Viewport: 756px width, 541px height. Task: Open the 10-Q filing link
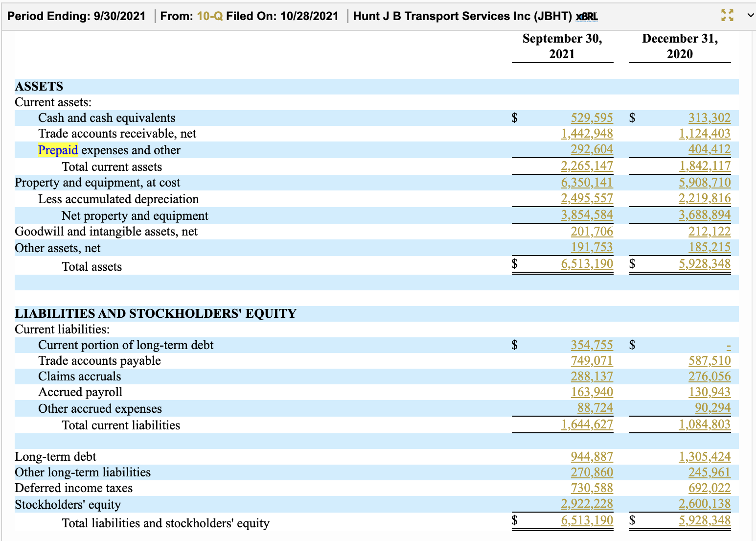click(x=209, y=16)
